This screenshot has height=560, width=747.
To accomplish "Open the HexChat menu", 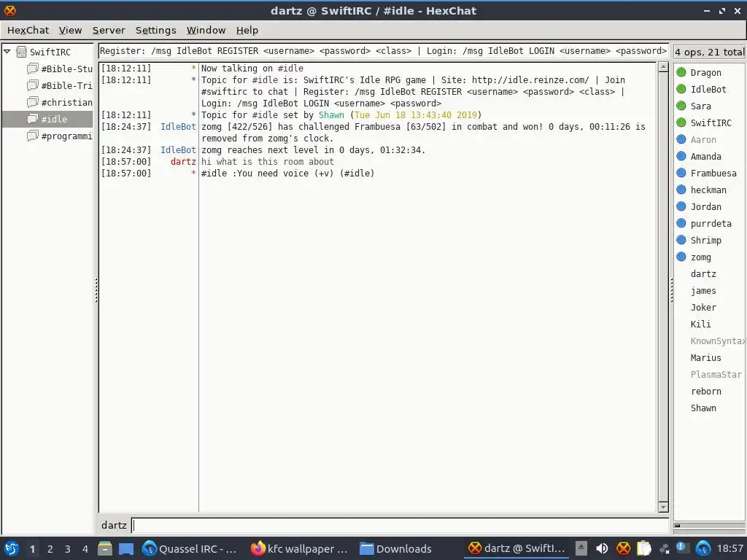I will click(x=28, y=30).
